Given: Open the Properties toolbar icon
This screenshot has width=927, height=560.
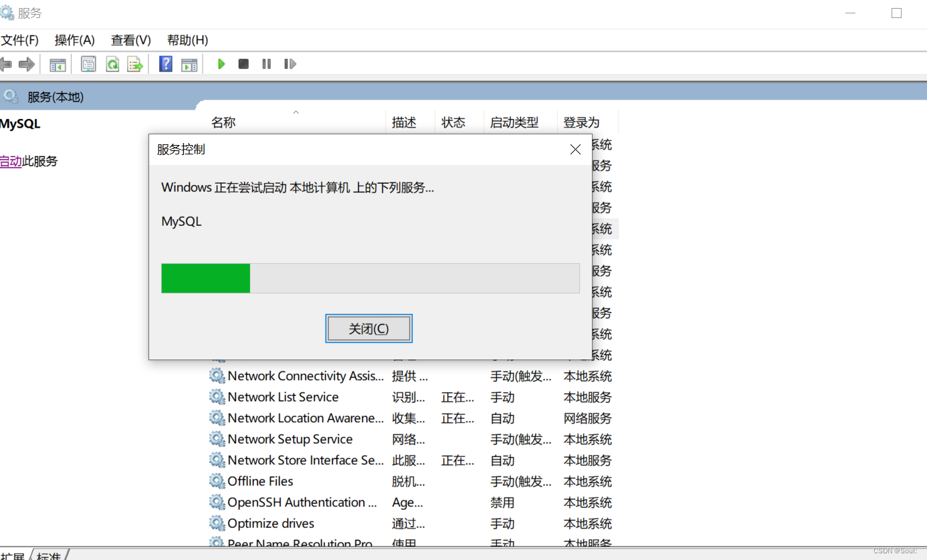Looking at the screenshot, I should [x=88, y=64].
